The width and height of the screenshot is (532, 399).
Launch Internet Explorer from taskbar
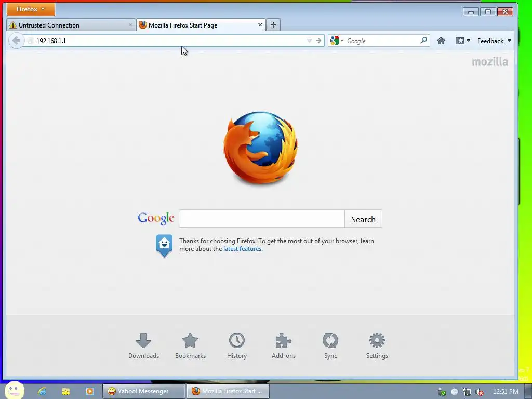click(42, 391)
